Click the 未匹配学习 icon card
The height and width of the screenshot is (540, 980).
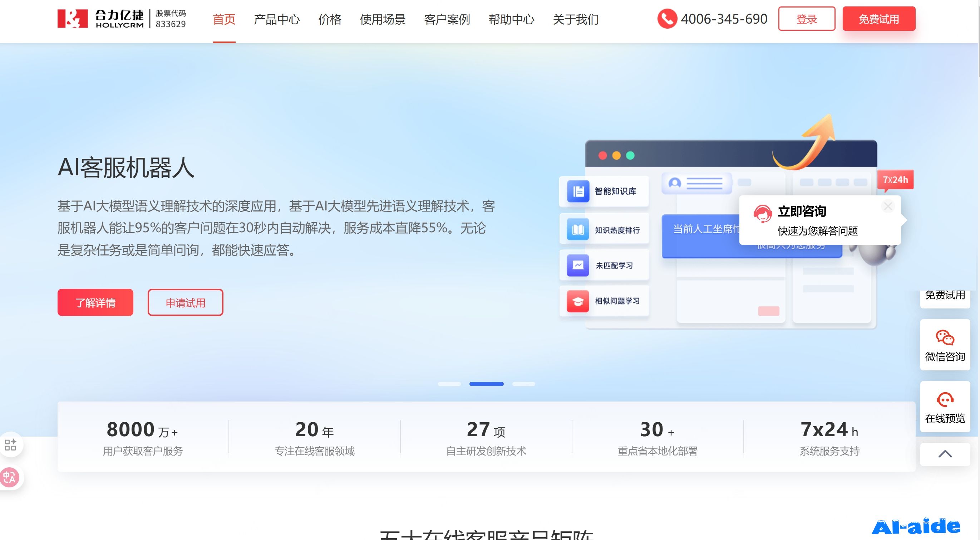pos(604,265)
